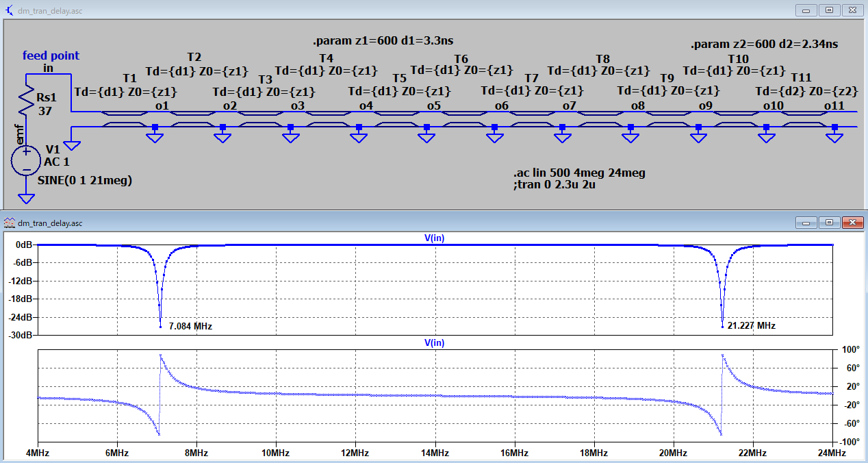Image resolution: width=868 pixels, height=463 pixels.
Task: Click the 7.084 MHz notch annotation
Action: pos(190,326)
